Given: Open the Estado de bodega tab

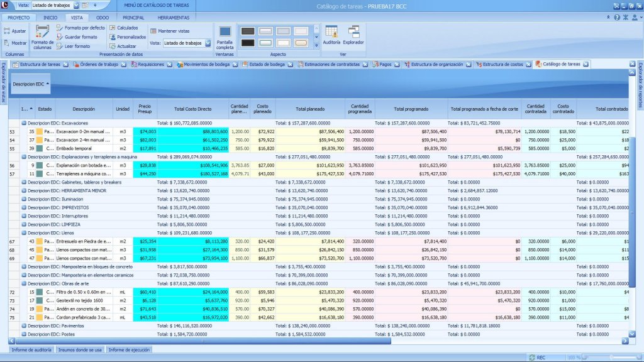Looking at the screenshot, I should click(264, 64).
